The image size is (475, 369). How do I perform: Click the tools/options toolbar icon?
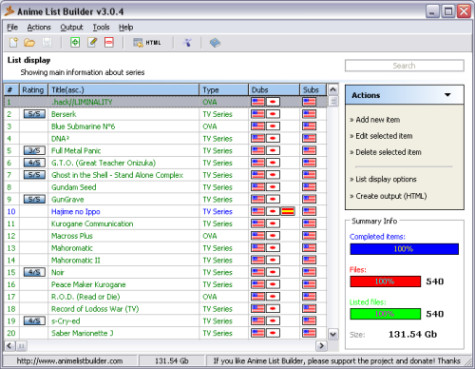(x=187, y=43)
